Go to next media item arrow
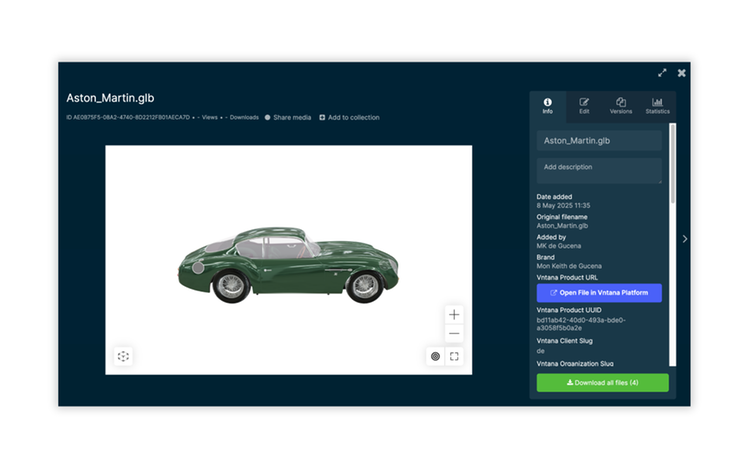Image resolution: width=750 pixels, height=469 pixels. coord(684,239)
